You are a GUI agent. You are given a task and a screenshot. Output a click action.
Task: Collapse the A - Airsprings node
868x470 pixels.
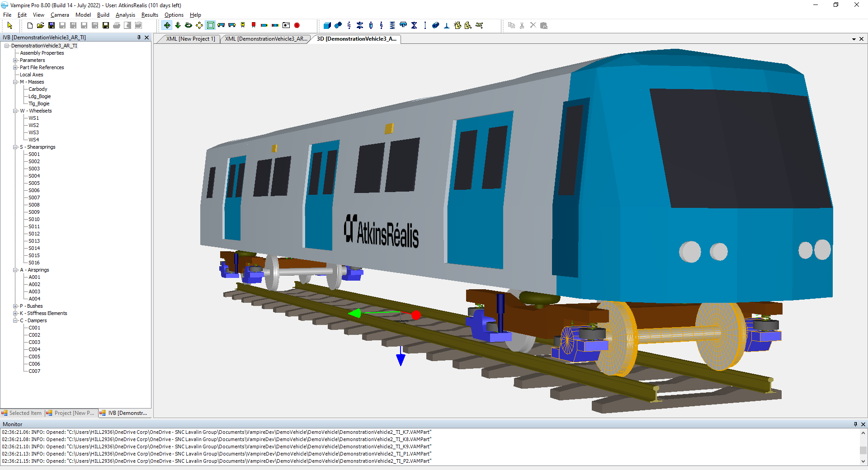pyautogui.click(x=15, y=270)
